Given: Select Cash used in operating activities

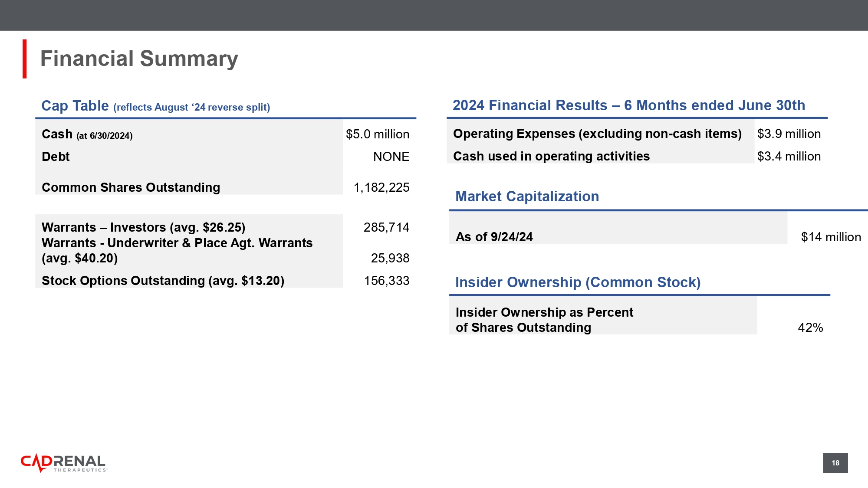Looking at the screenshot, I should coord(551,156).
